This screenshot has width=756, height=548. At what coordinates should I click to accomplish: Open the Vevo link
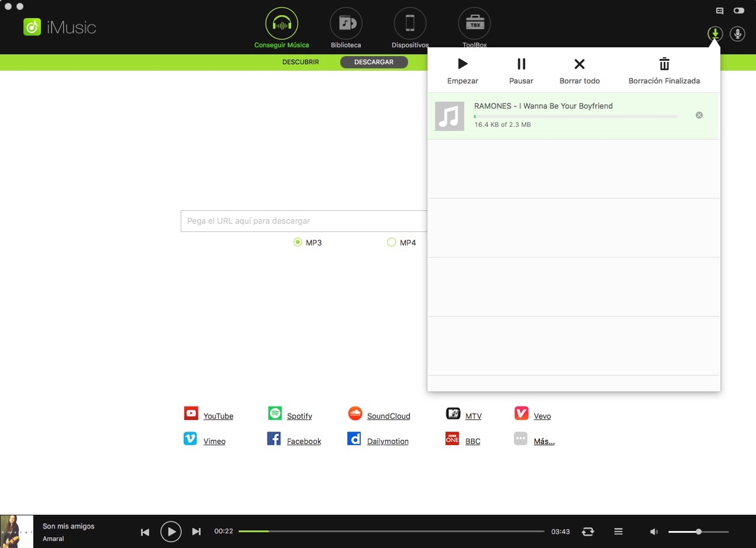pyautogui.click(x=542, y=416)
